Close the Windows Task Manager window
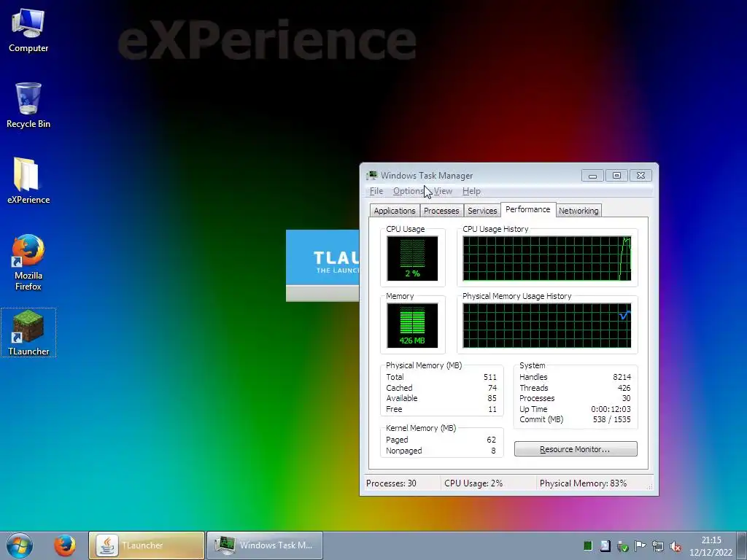 (640, 176)
